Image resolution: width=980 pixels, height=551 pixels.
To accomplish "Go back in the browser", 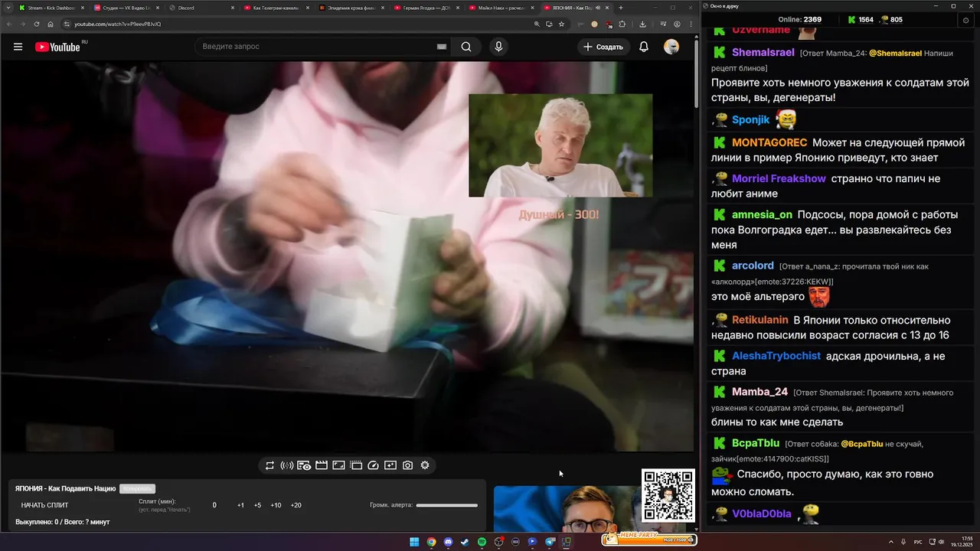I will tap(9, 24).
